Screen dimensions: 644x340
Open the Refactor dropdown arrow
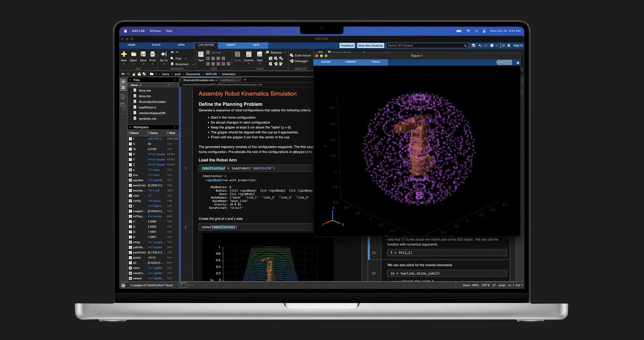(x=285, y=53)
